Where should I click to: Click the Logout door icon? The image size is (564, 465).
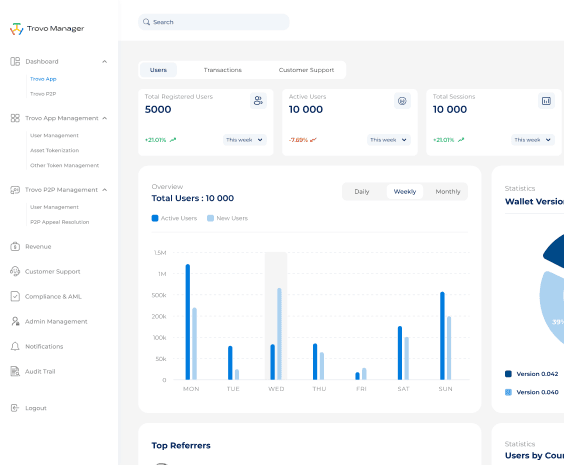click(x=15, y=408)
